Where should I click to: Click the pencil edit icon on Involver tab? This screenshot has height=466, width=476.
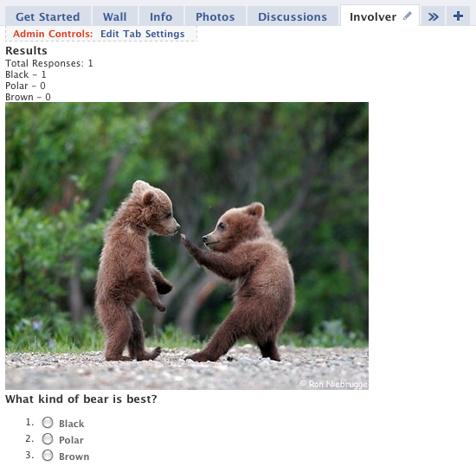[408, 16]
